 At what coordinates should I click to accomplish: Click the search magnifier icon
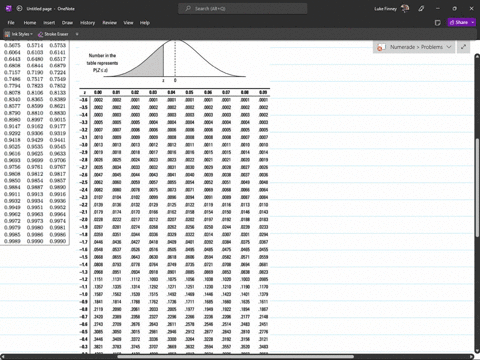coord(188,9)
